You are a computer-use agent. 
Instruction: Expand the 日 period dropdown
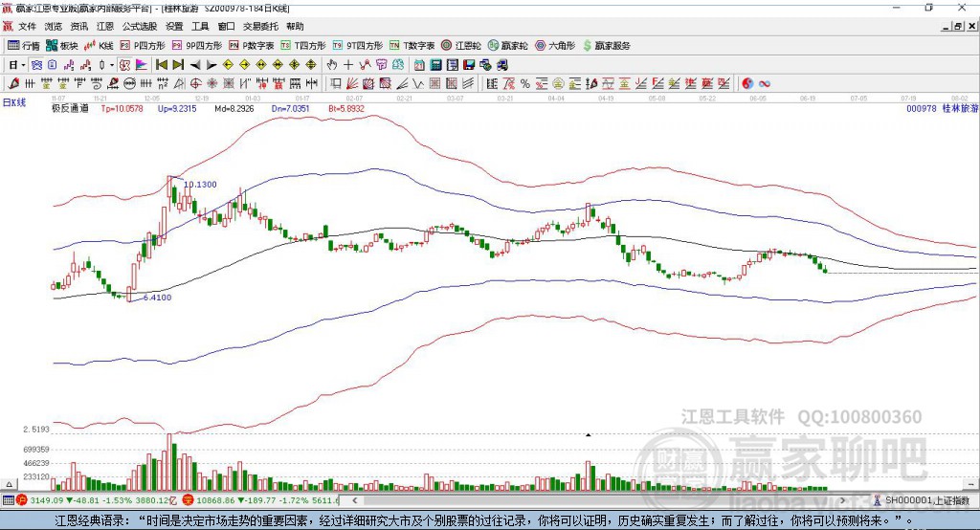tap(23, 65)
